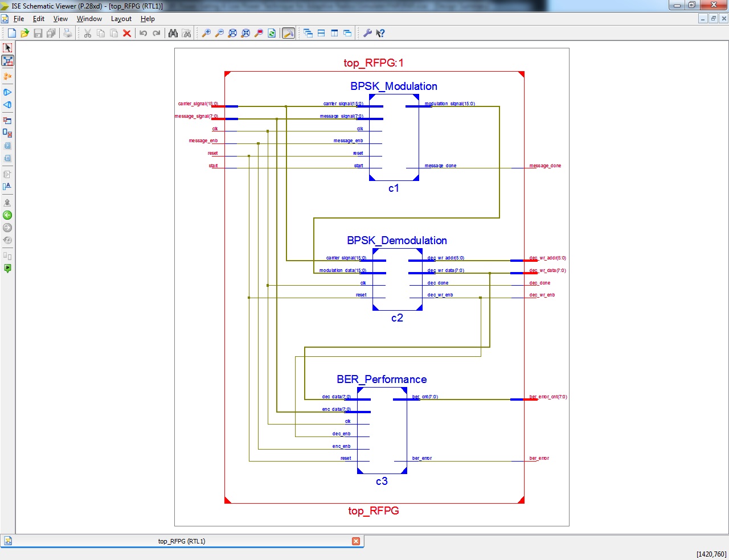
Task: Open the Layout menu
Action: coord(121,19)
